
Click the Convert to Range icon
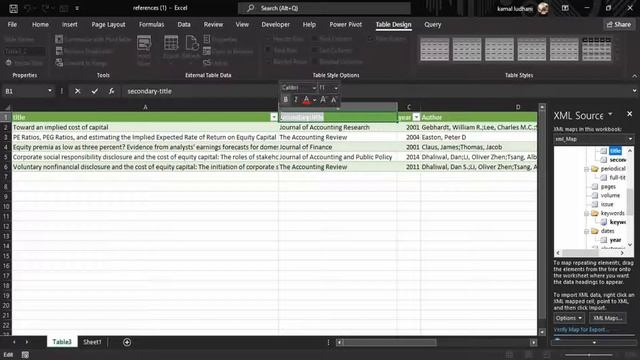pyautogui.click(x=59, y=63)
